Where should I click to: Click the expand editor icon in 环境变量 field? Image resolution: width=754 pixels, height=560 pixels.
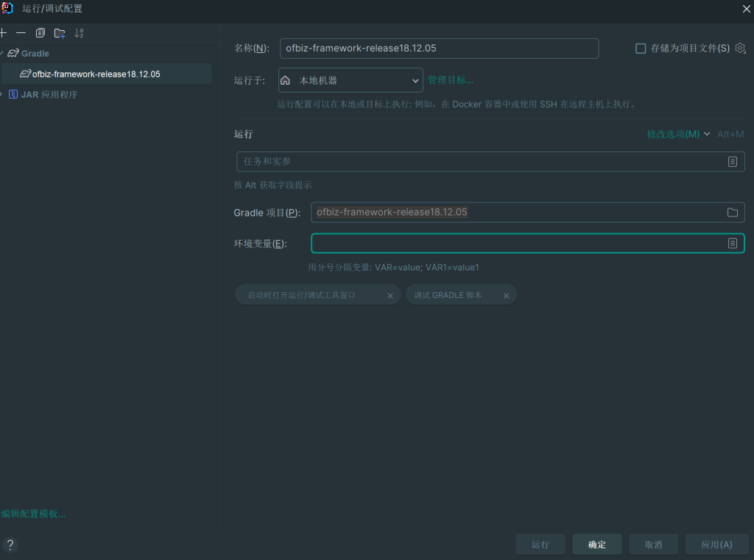[x=733, y=243]
